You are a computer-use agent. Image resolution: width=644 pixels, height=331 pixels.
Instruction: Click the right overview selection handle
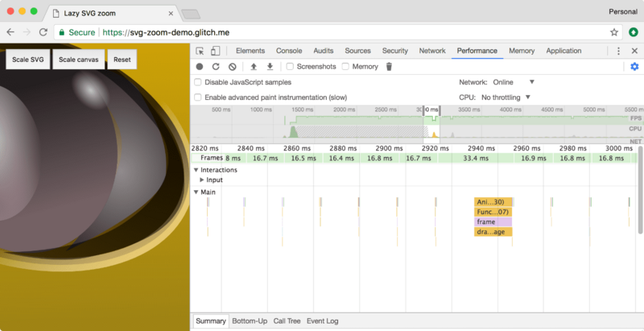440,110
